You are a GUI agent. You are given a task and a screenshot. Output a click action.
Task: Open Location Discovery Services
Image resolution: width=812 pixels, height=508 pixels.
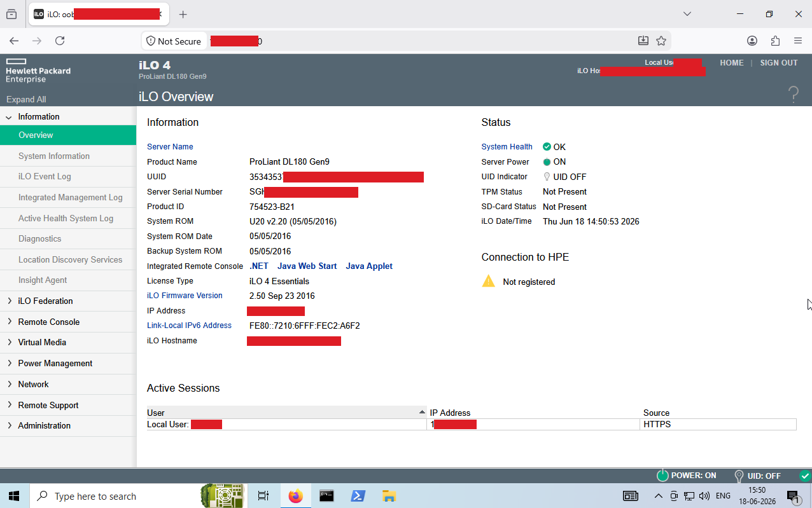(70, 259)
